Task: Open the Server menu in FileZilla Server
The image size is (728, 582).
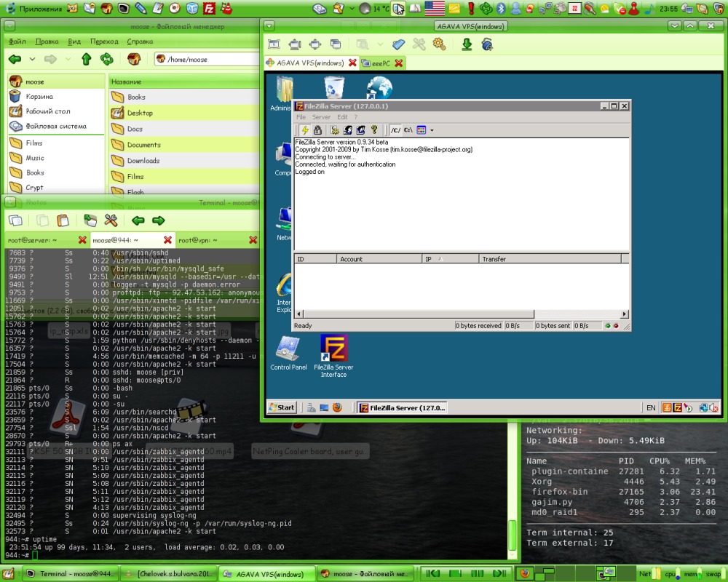Action: click(x=321, y=117)
